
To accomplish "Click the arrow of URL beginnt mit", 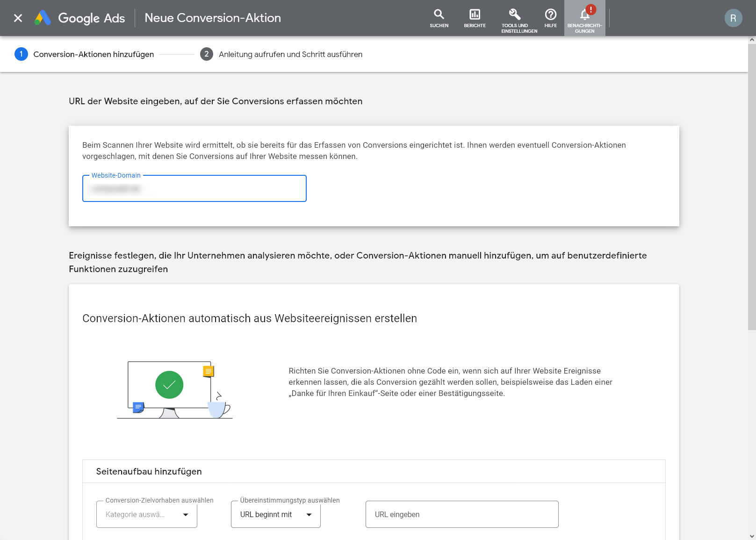I will (309, 515).
